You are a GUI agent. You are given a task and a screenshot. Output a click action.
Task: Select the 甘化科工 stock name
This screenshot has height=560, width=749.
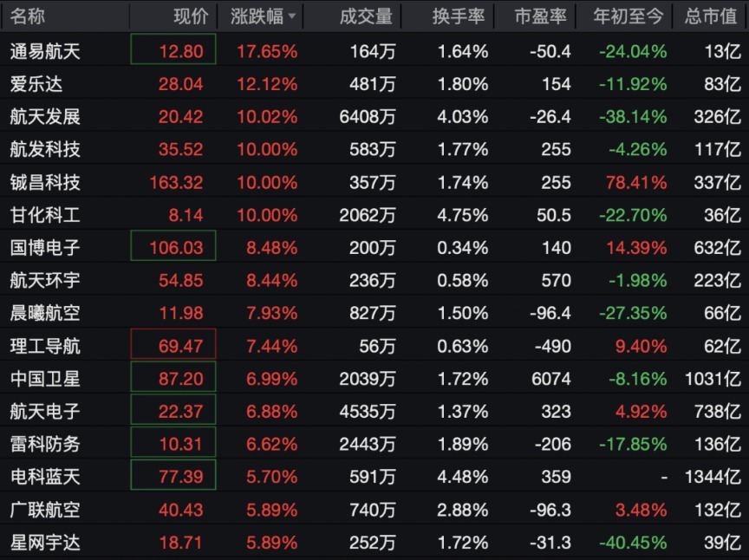pos(45,215)
